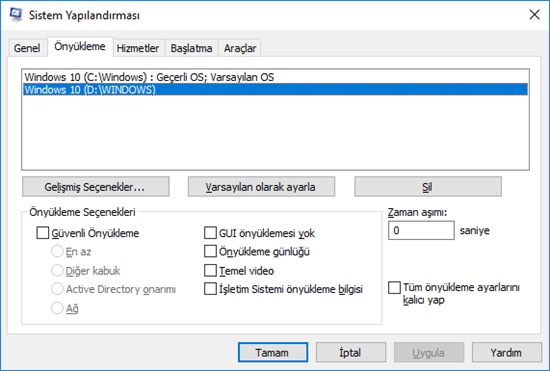Click the System Configuration title bar icon

click(16, 15)
